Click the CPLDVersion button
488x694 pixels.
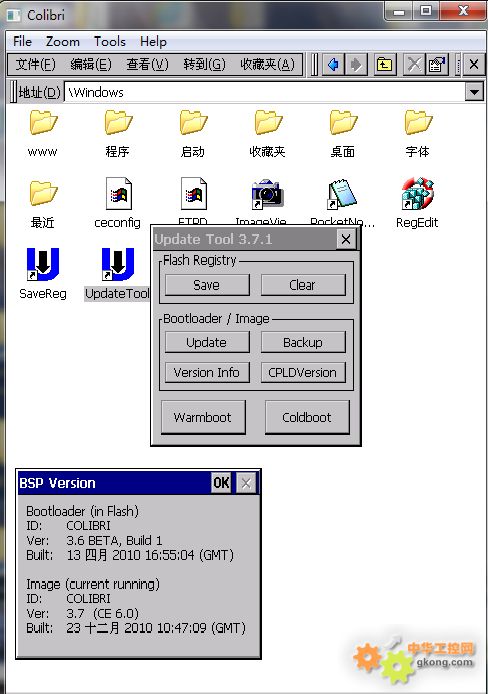pyautogui.click(x=303, y=372)
